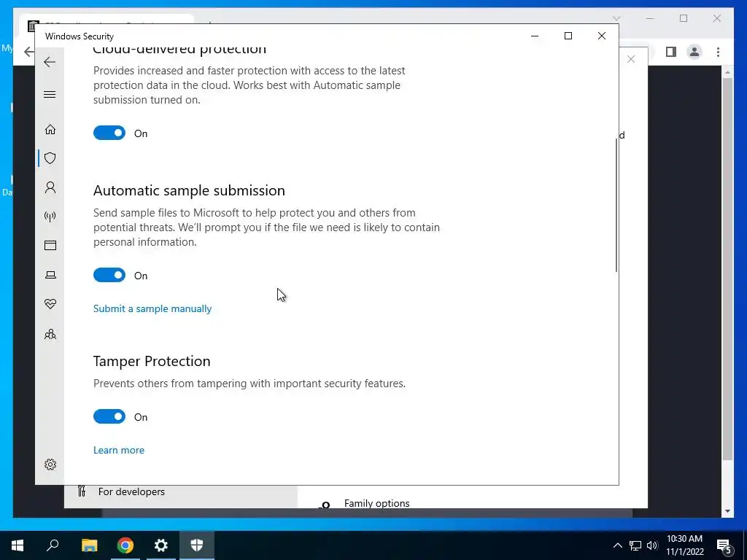The image size is (747, 560).
Task: Open Device performance & health heart icon
Action: [50, 304]
